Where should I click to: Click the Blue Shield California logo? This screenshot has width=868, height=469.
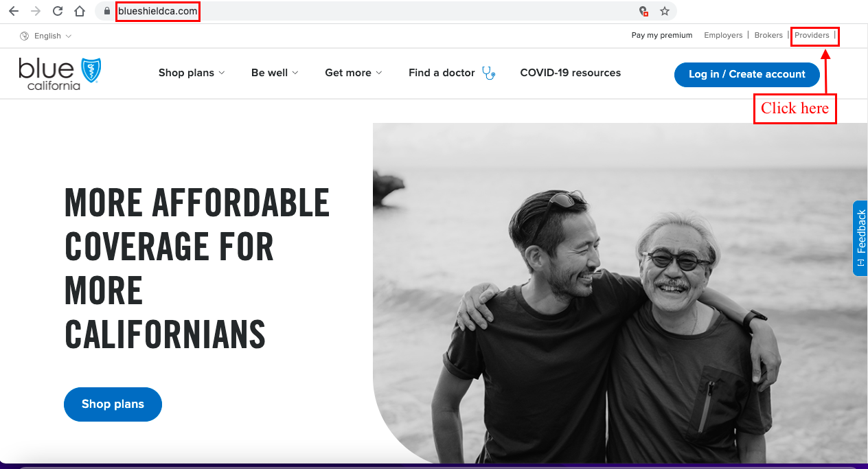click(x=60, y=73)
